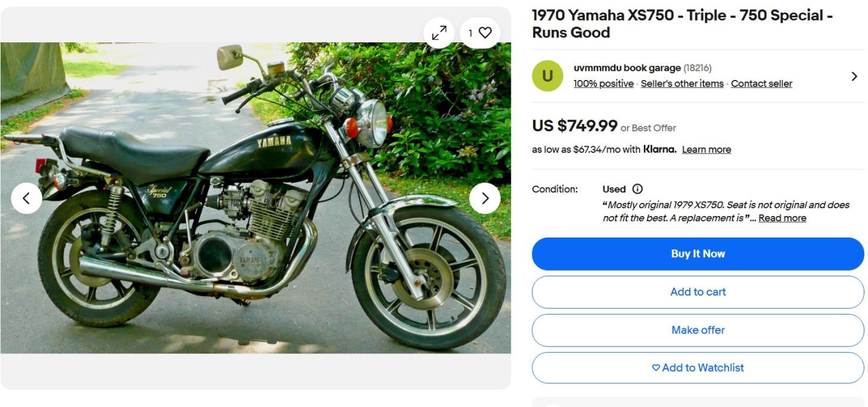Open Klarna's Learn more link
Screen dimensions: 868x407
tap(706, 149)
